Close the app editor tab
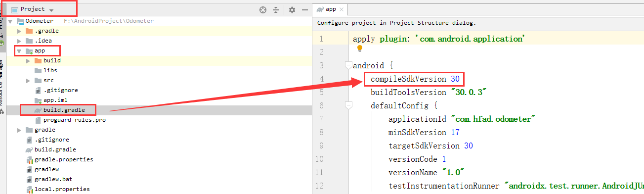The width and height of the screenshot is (644, 194). click(342, 9)
